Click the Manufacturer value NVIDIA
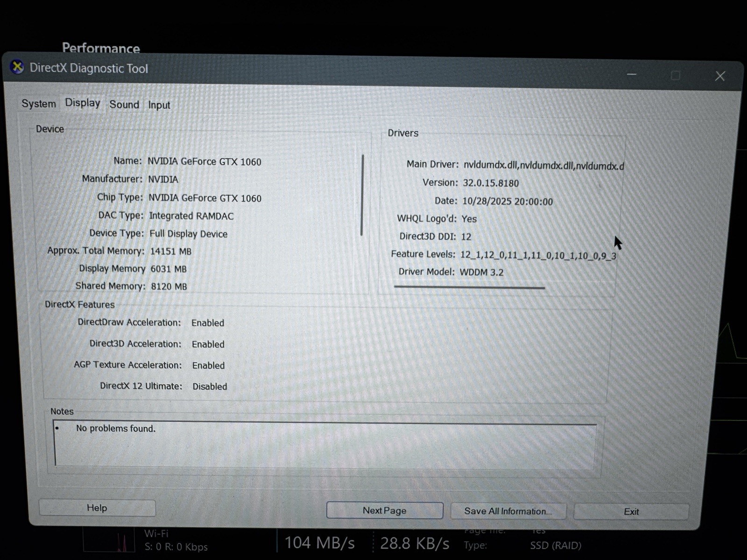Screen dimensions: 747x560 pyautogui.click(x=163, y=180)
